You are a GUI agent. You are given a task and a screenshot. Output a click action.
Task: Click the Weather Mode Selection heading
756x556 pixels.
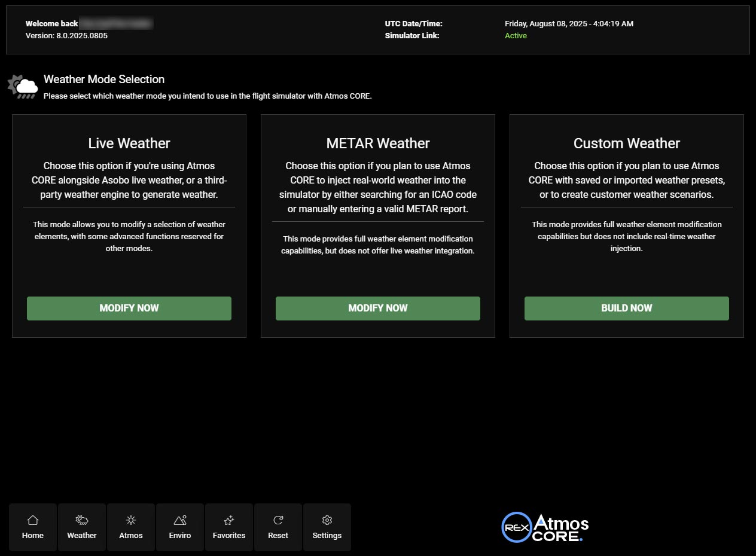[103, 79]
